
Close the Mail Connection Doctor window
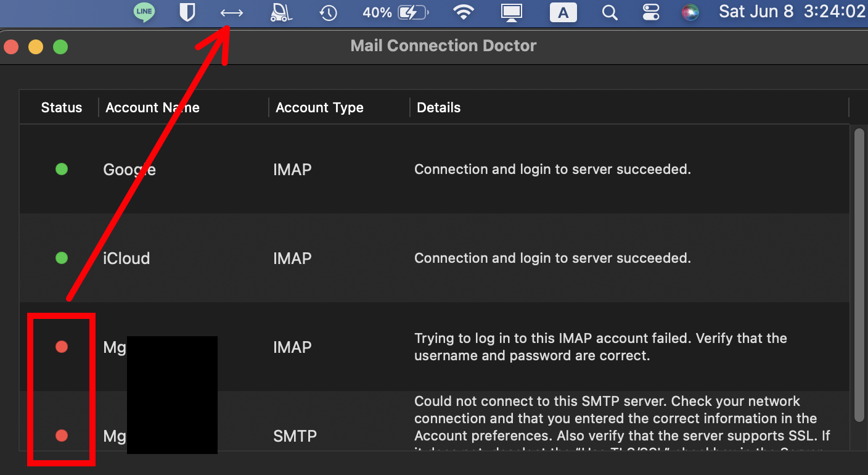pyautogui.click(x=12, y=46)
